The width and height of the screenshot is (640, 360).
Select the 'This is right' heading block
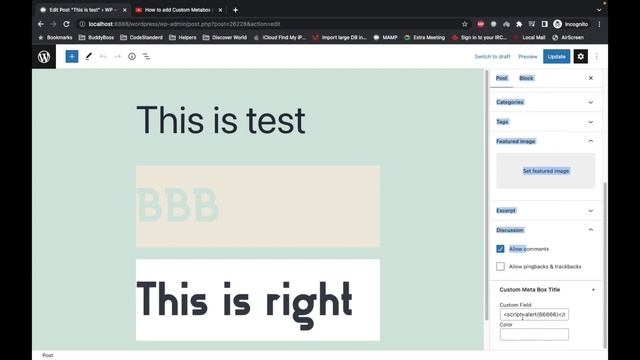[258, 300]
